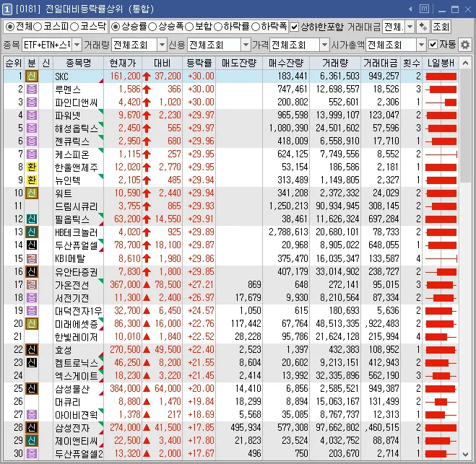Select the 코스피 radio button
476x464 pixels.
click(38, 27)
